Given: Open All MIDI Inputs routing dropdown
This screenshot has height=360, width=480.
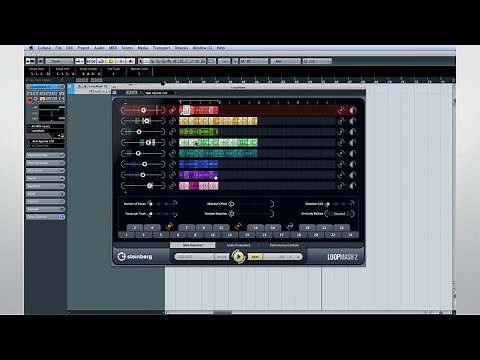Looking at the screenshot, I should 46,126.
